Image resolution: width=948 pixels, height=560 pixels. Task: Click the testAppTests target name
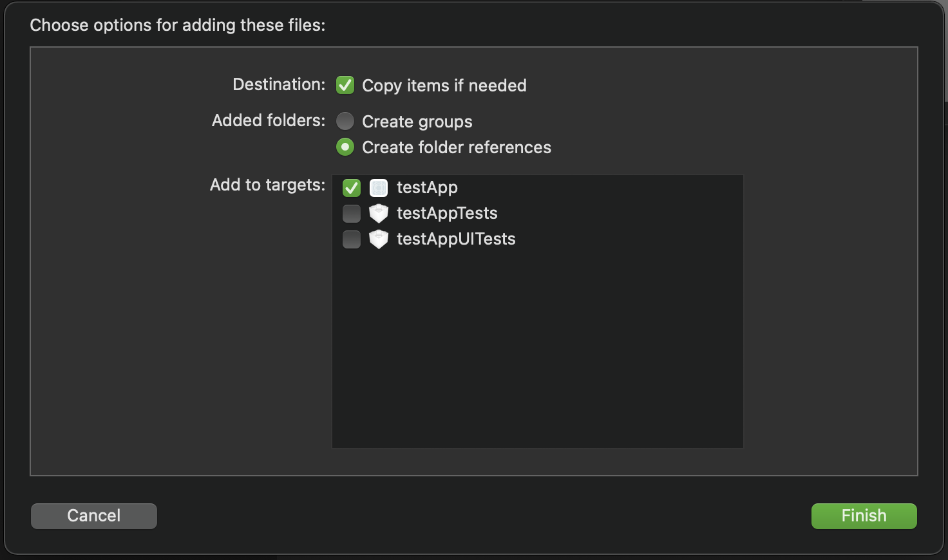(x=447, y=213)
